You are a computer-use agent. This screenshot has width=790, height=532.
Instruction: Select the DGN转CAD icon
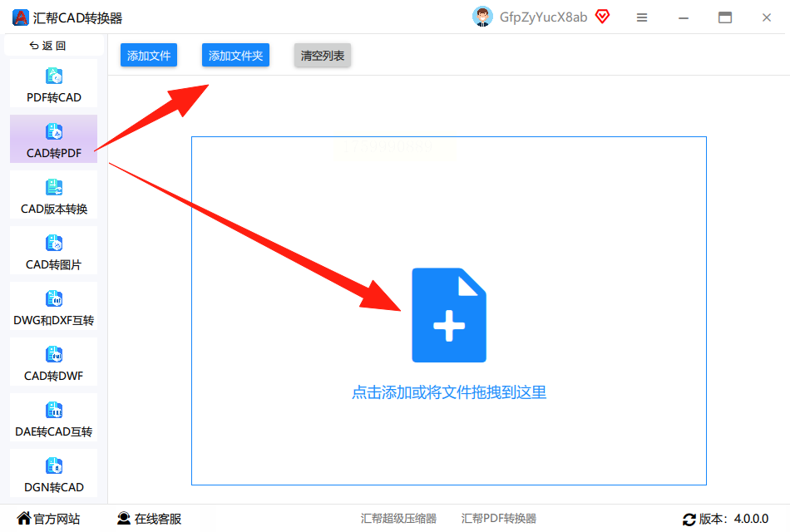(54, 466)
